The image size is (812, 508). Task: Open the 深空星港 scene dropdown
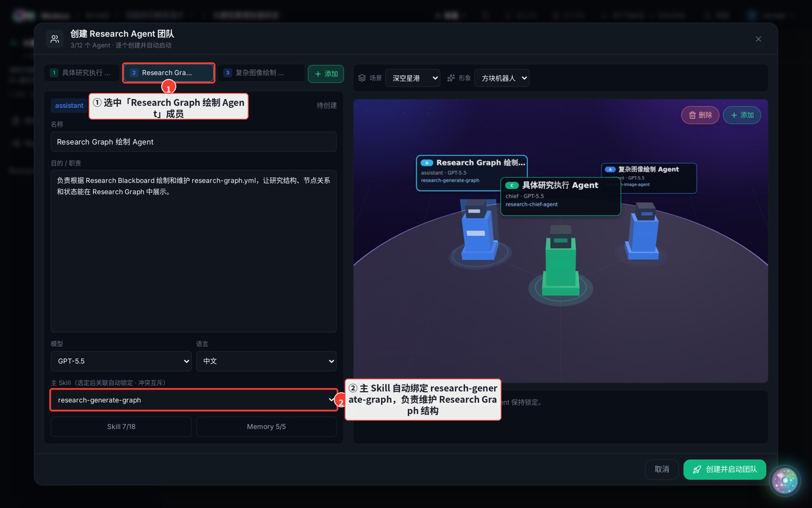pos(413,78)
